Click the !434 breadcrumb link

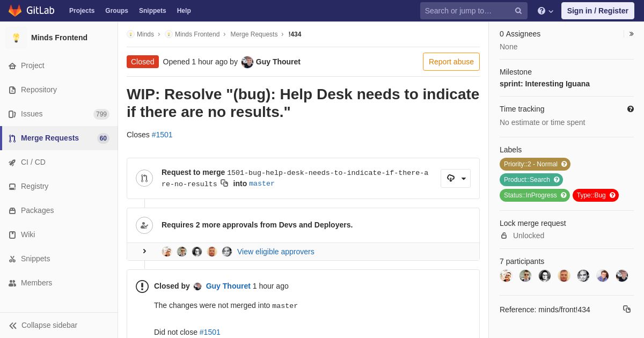[295, 34]
